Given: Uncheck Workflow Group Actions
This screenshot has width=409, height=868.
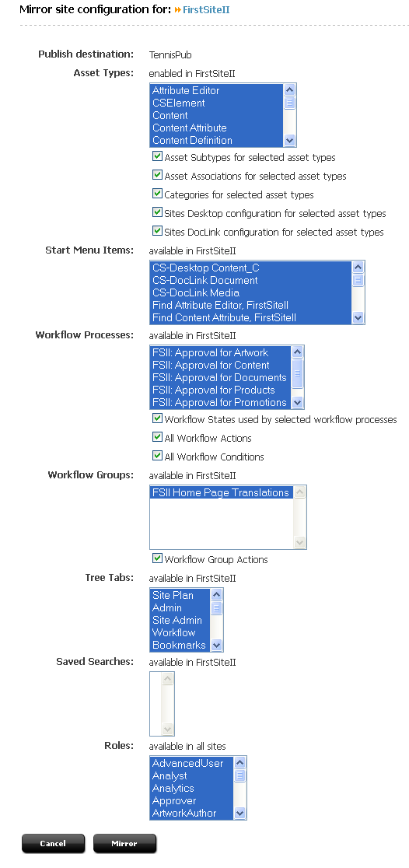Looking at the screenshot, I should pos(157,558).
